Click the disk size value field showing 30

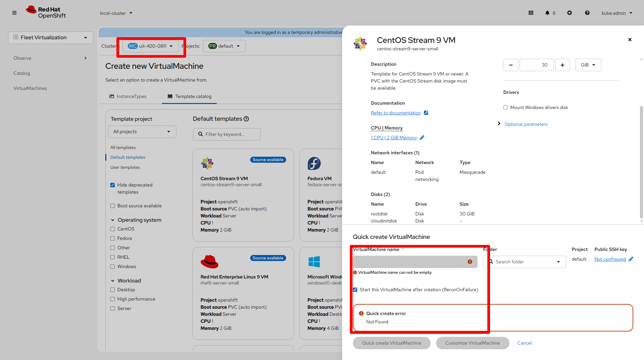(x=537, y=65)
